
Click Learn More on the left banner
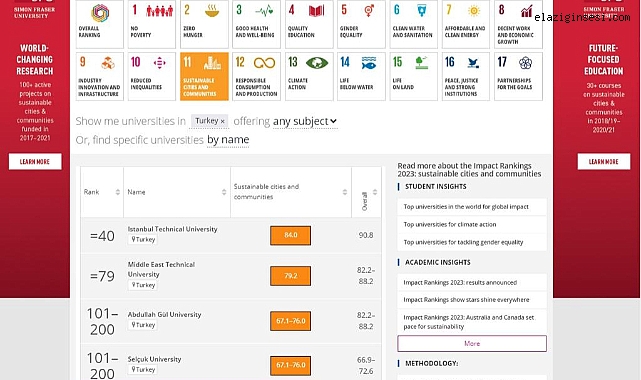click(35, 161)
